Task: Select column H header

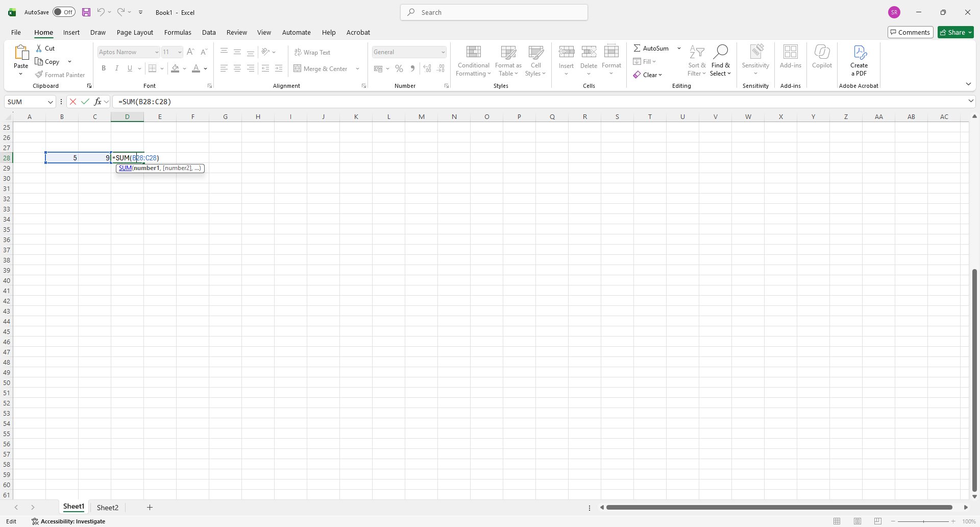Action: 258,117
